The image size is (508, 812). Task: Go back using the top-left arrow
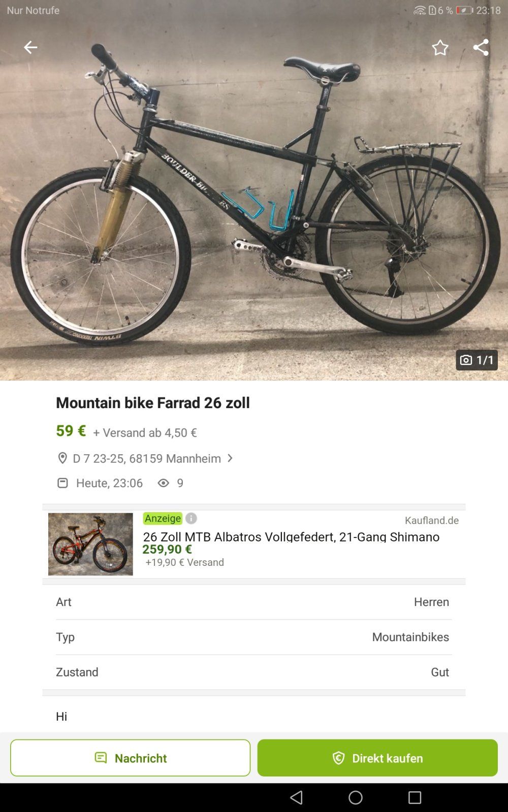30,47
